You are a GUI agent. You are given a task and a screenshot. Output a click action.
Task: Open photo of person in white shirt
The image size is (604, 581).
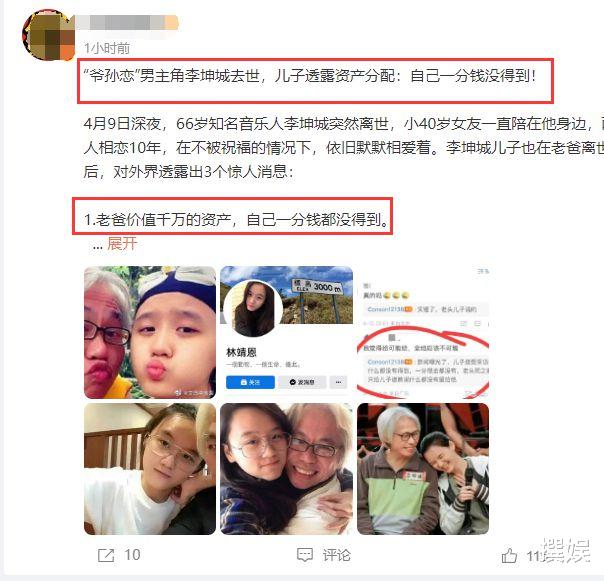[x=150, y=469]
